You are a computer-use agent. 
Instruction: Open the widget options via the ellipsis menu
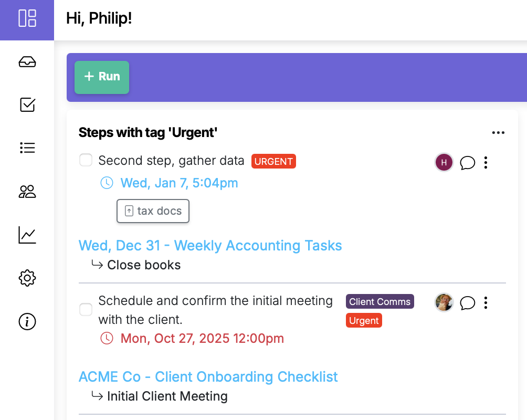click(x=498, y=132)
